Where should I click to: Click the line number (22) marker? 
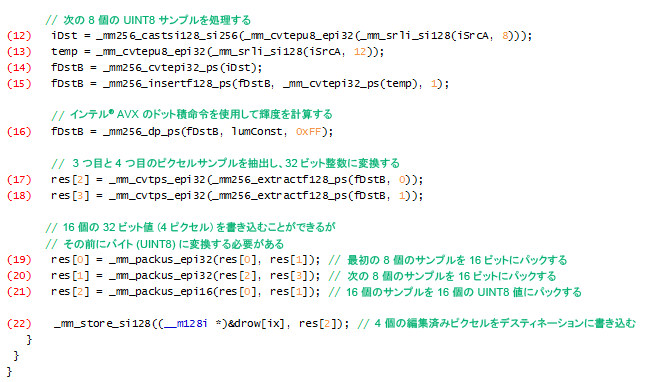coord(19,324)
